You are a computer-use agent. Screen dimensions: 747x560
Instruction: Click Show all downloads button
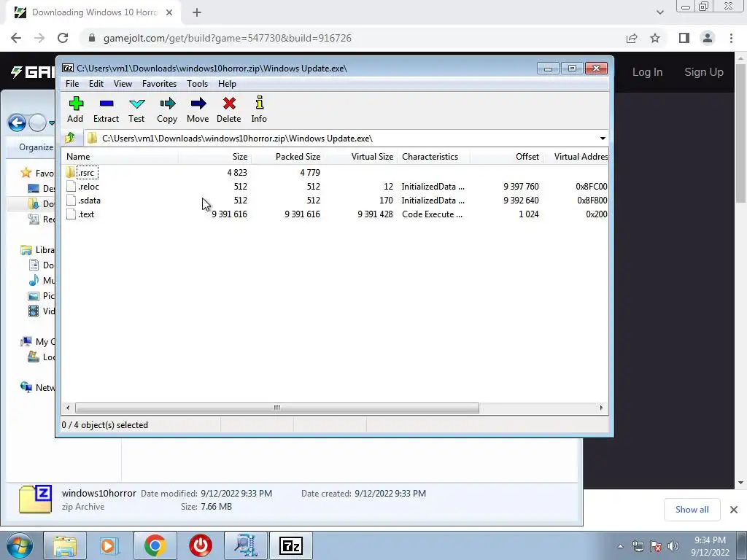(x=692, y=510)
